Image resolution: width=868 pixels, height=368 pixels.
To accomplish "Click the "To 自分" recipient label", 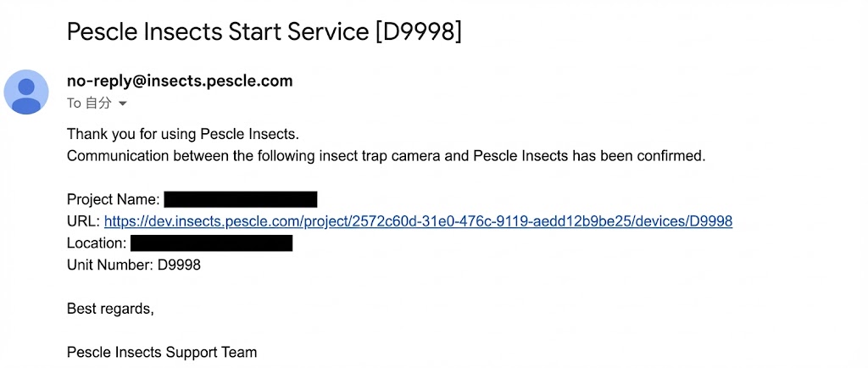I will point(89,103).
